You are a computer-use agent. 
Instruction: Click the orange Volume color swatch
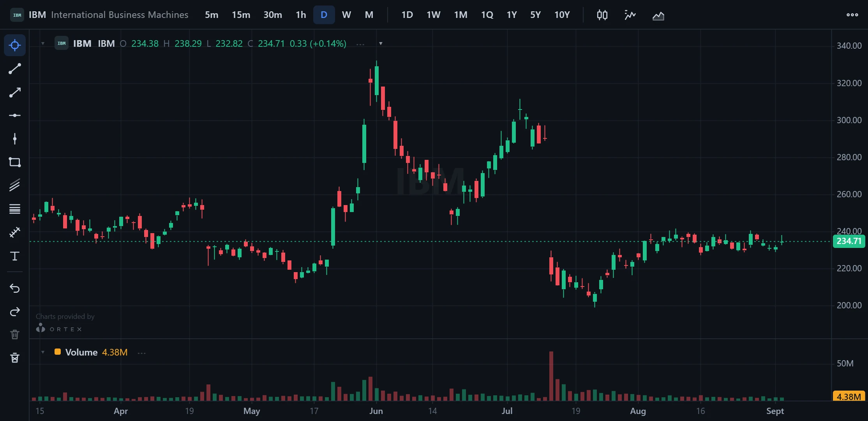tap(58, 352)
